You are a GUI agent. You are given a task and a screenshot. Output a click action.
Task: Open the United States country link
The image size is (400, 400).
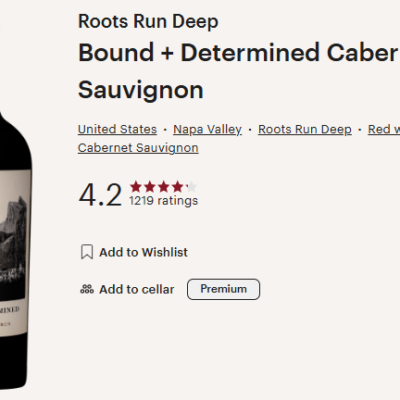(x=117, y=129)
